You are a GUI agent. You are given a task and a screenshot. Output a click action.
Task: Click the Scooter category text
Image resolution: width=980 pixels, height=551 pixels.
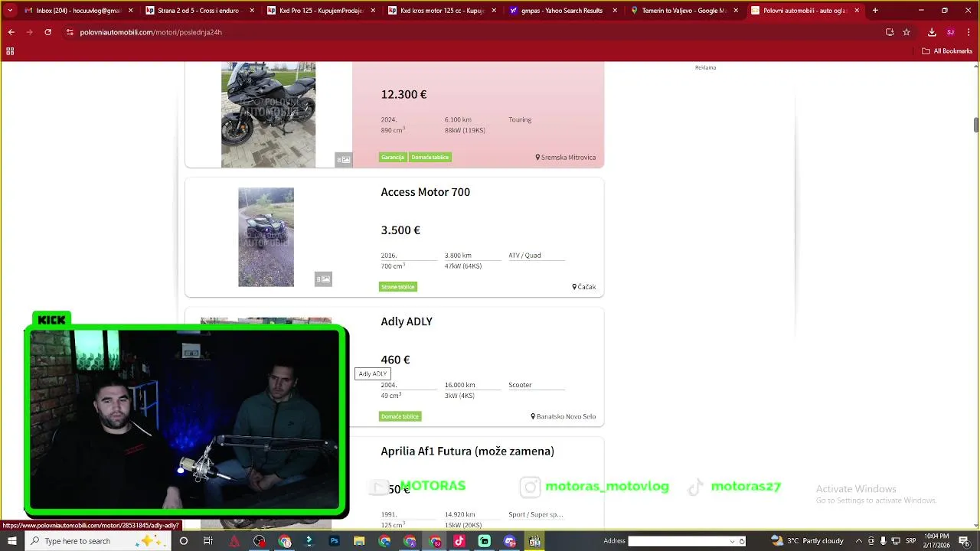(x=520, y=385)
